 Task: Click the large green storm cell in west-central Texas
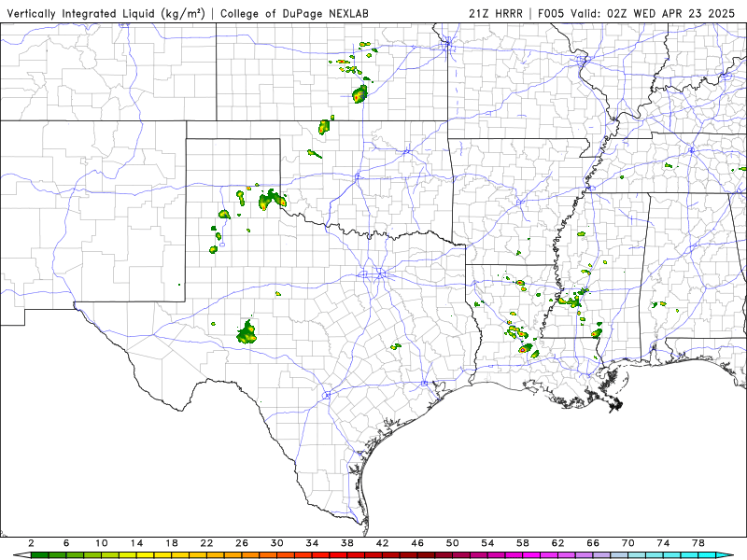point(247,333)
